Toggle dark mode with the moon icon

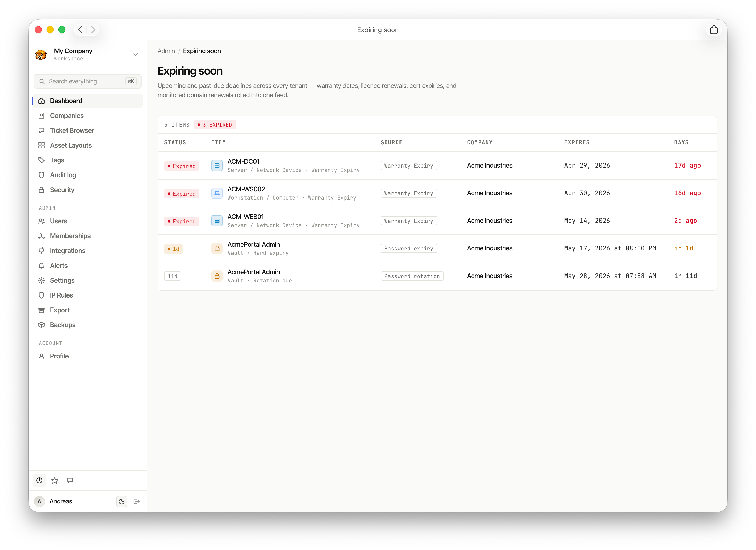(122, 501)
